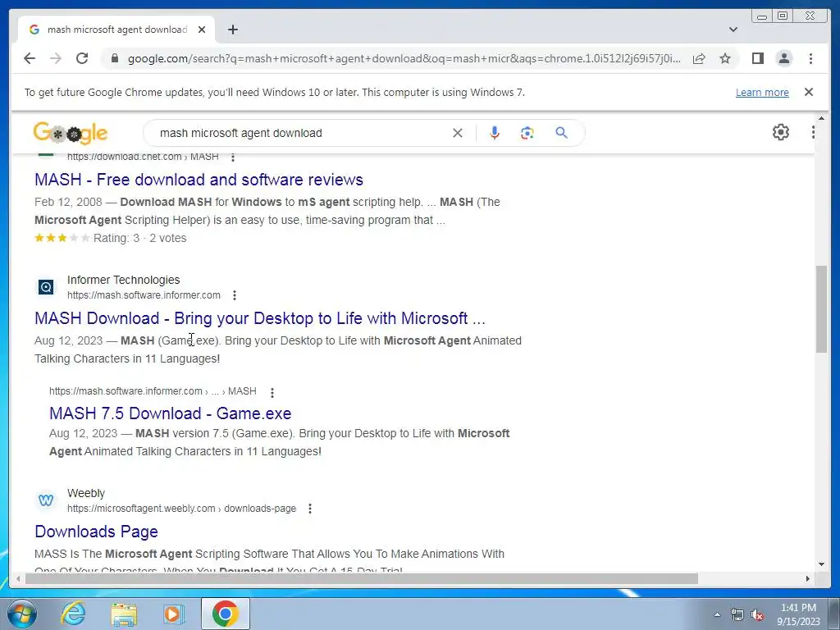
Task: Open MASH - Free download and software reviews
Action: [199, 180]
